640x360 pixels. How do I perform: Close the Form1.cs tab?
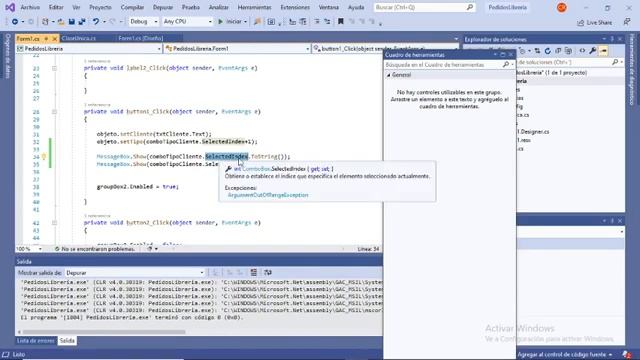(54, 38)
